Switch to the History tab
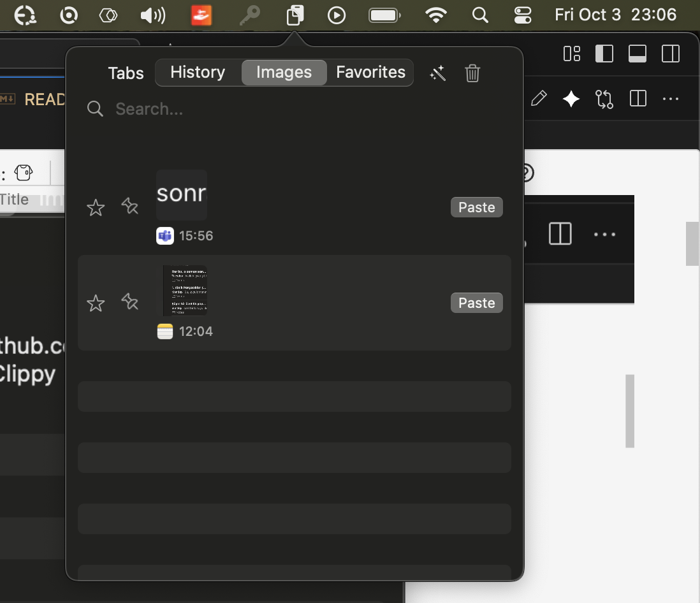Screen dimensions: 700x603 click(198, 72)
